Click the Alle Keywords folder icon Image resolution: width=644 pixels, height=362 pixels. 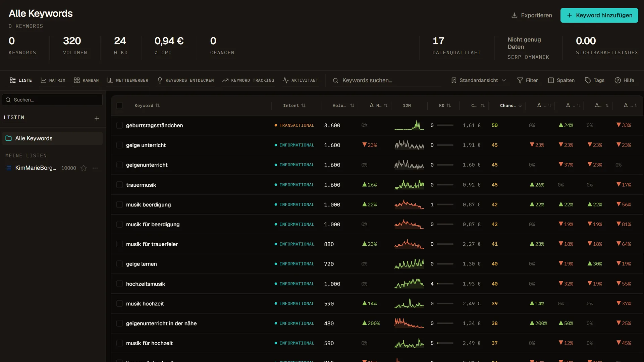coord(9,138)
